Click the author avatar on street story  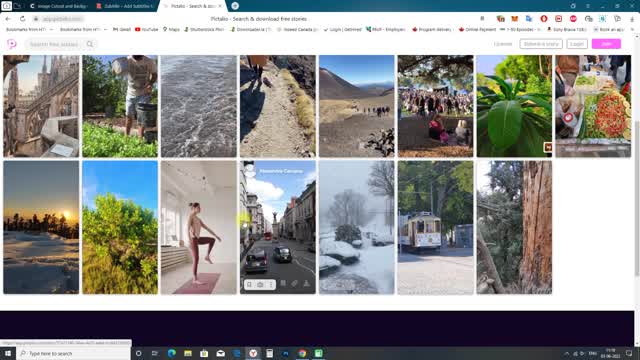pyautogui.click(x=250, y=171)
